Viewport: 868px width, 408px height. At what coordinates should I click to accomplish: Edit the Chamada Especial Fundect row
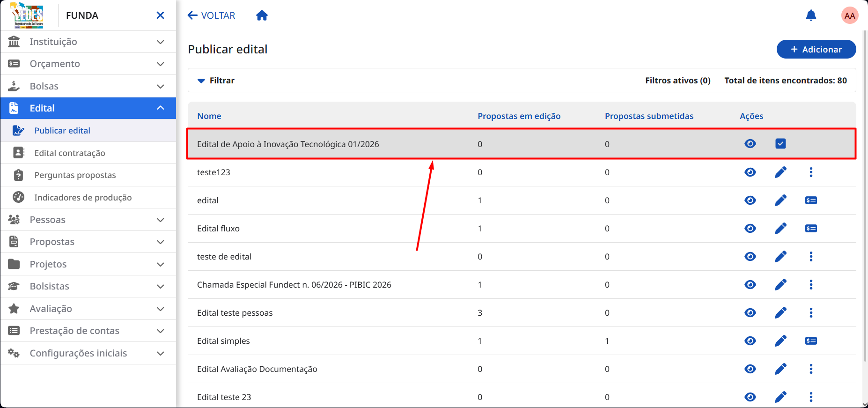[x=780, y=285]
